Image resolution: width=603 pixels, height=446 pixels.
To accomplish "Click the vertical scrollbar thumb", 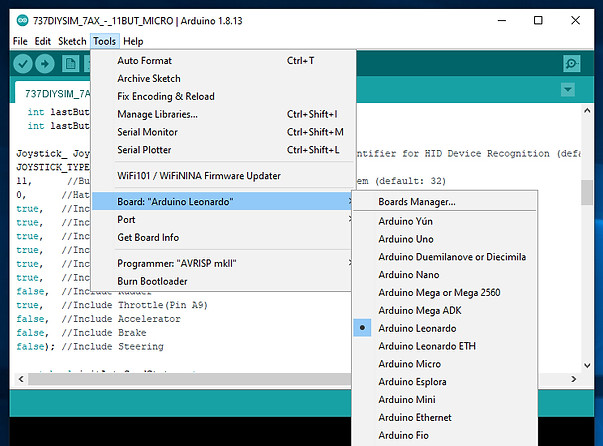I will (587, 192).
